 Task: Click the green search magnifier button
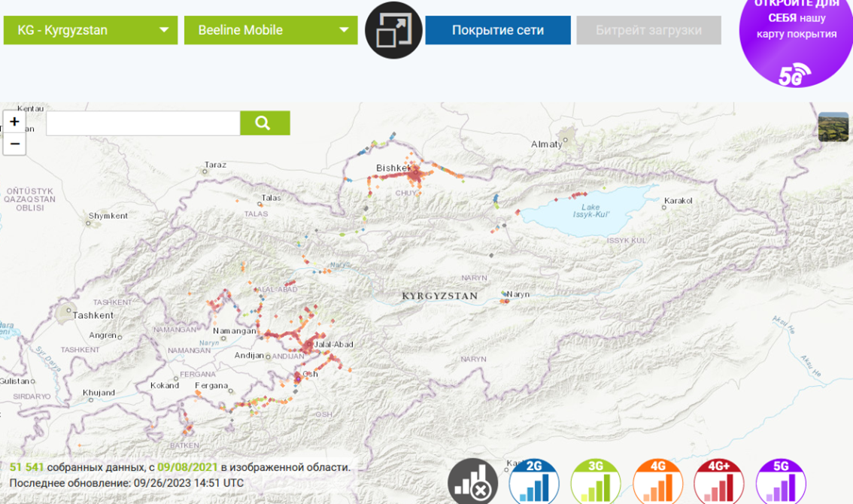pyautogui.click(x=265, y=123)
